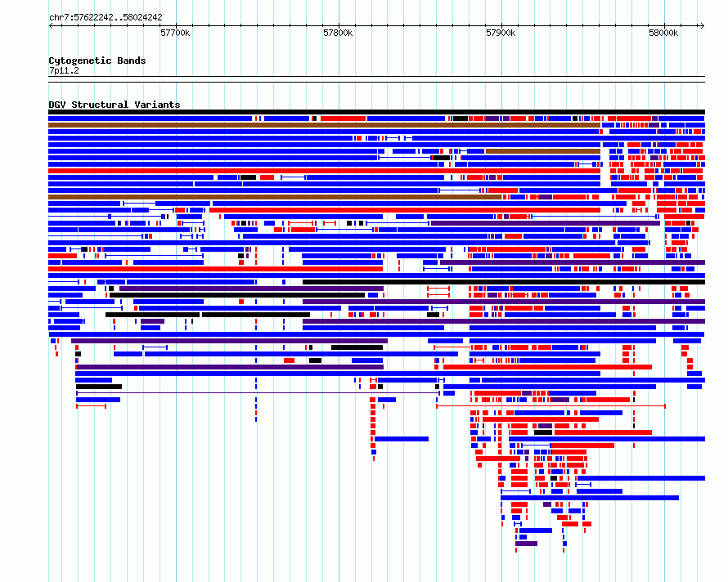The width and height of the screenshot is (728, 582).
Task: Click the 58000k ruler tick label
Action: 663,33
